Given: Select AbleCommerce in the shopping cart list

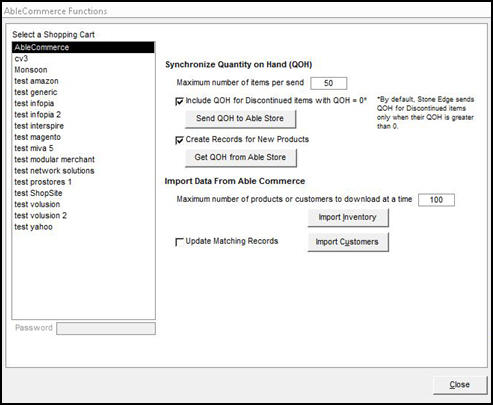Looking at the screenshot, I should [83, 47].
